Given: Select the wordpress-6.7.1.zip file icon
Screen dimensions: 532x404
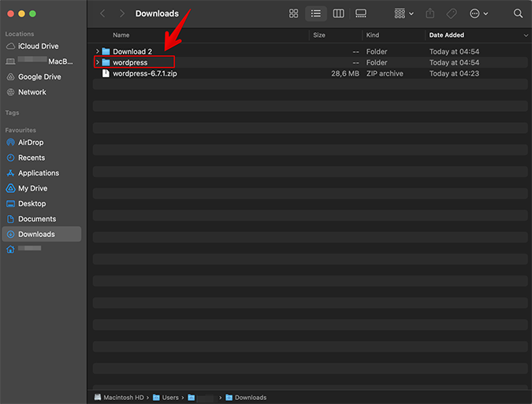Looking at the screenshot, I should pos(106,73).
